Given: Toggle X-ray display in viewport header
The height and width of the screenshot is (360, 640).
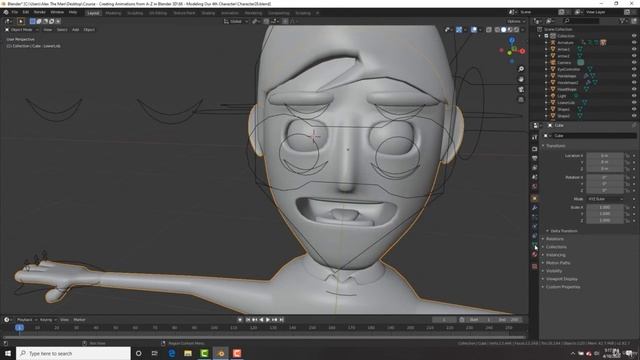Looking at the screenshot, I should 489,30.
